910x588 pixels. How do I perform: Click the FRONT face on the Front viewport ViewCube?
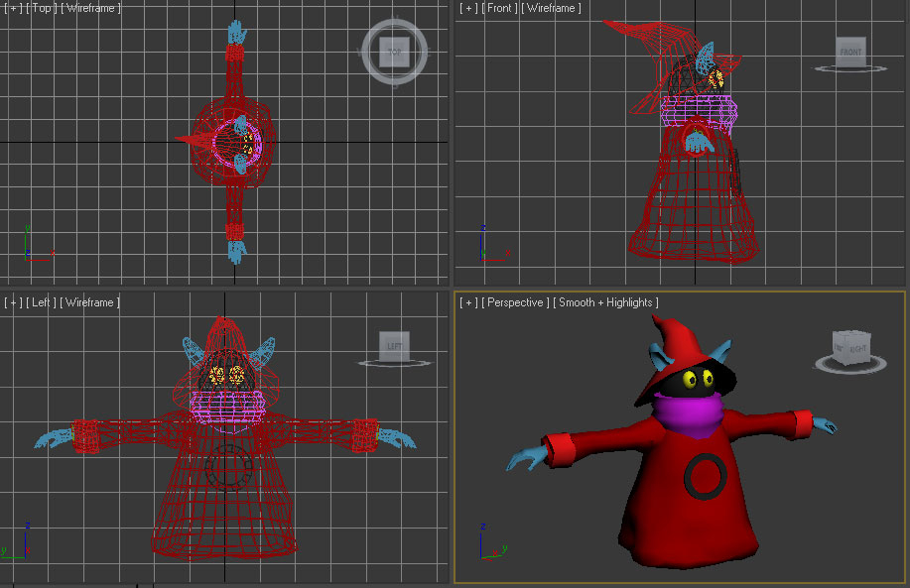coord(849,52)
